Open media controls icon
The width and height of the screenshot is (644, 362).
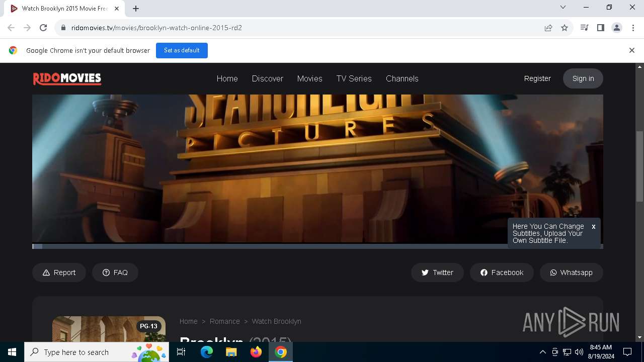click(x=584, y=28)
